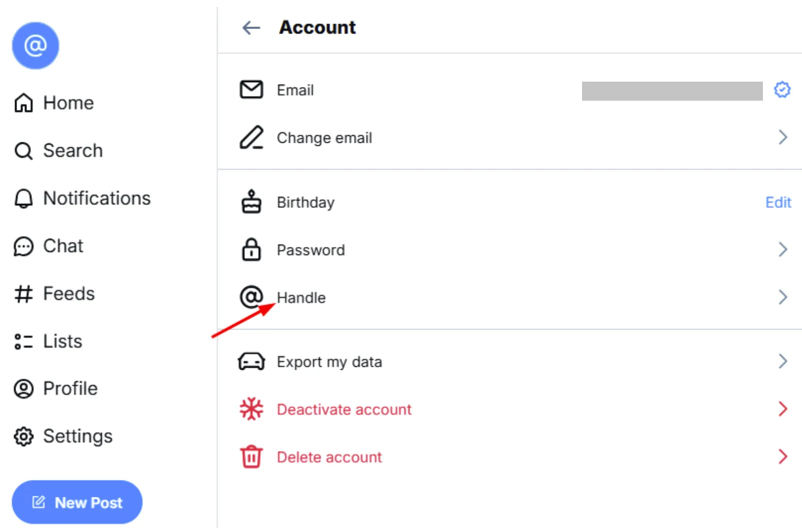Select the Feeds hashtag icon
Viewport: 802px width, 532px height.
[x=23, y=294]
